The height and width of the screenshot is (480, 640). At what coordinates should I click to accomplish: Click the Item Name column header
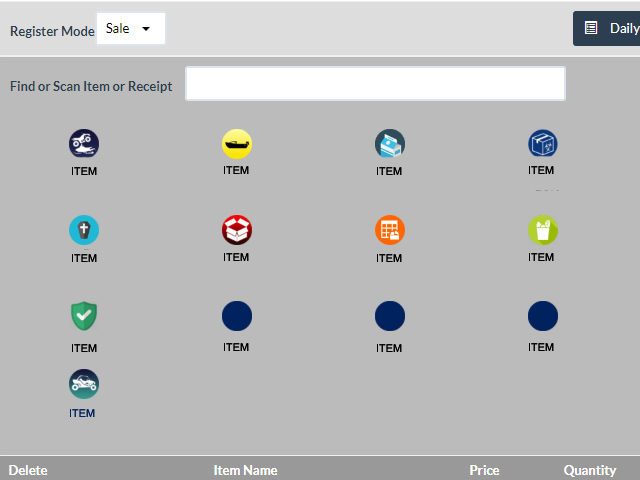coord(245,470)
